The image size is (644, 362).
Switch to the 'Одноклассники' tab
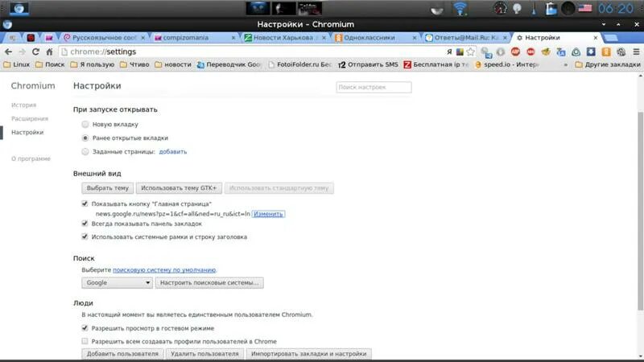[376, 38]
